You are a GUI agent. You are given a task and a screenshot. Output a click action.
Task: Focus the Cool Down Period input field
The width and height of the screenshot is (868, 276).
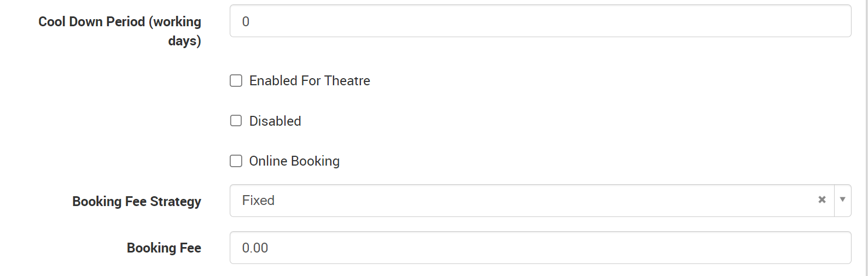[540, 21]
